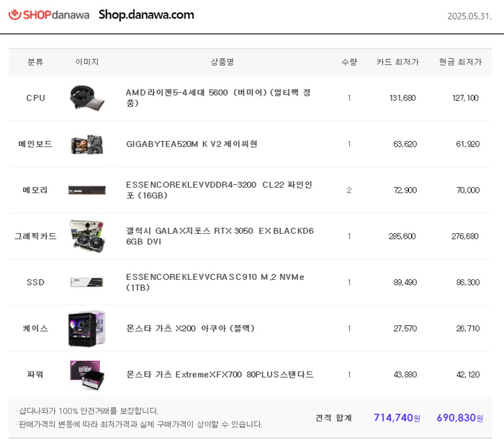504x446 pixels.
Task: Click memory cash price 70,000
Action: point(468,191)
